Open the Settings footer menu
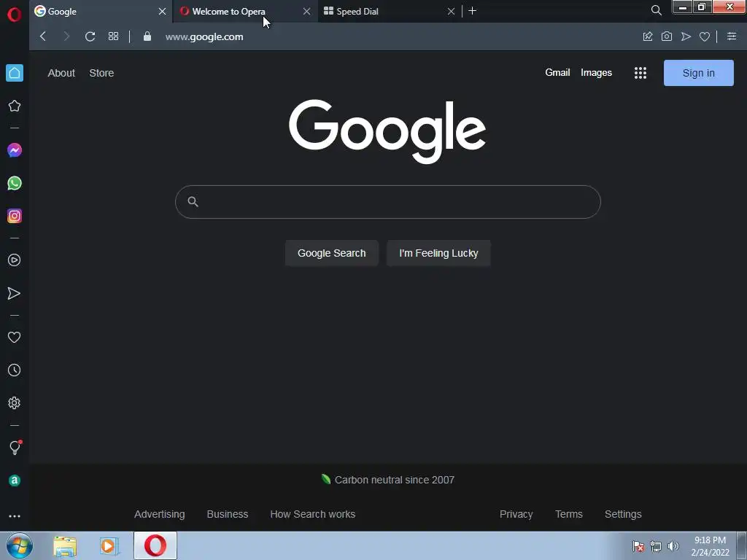 (623, 514)
